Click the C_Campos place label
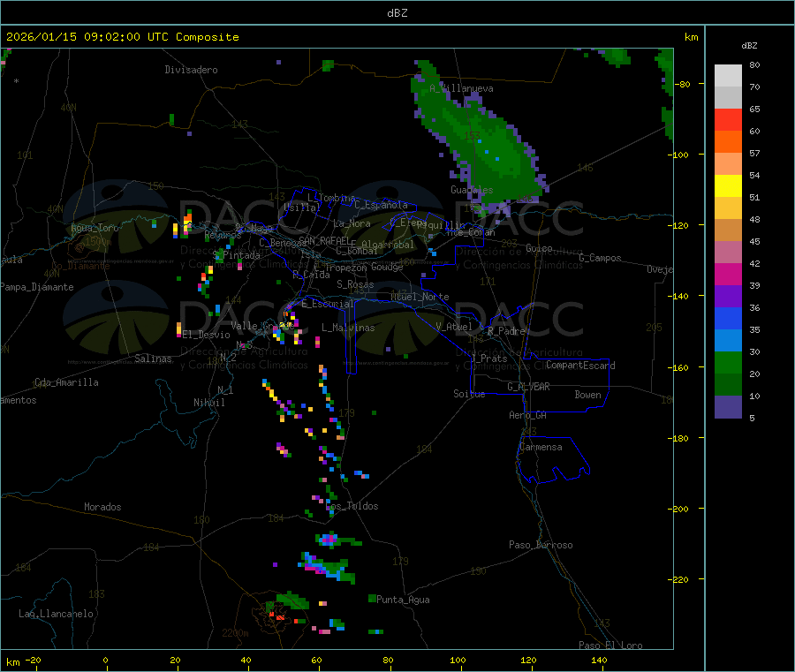The width and height of the screenshot is (795, 672). [x=600, y=258]
